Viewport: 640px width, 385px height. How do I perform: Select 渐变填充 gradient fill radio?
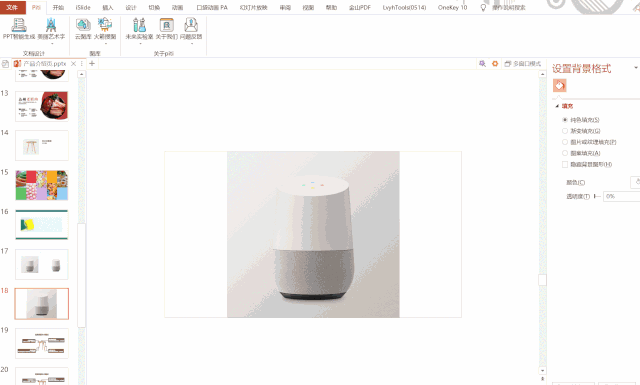(x=565, y=131)
